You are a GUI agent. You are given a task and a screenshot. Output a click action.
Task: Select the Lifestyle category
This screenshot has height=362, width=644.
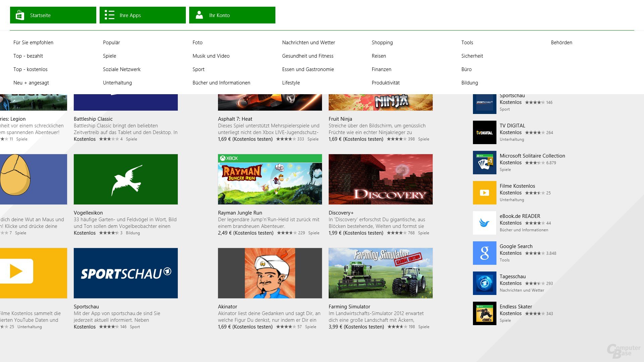click(x=291, y=83)
